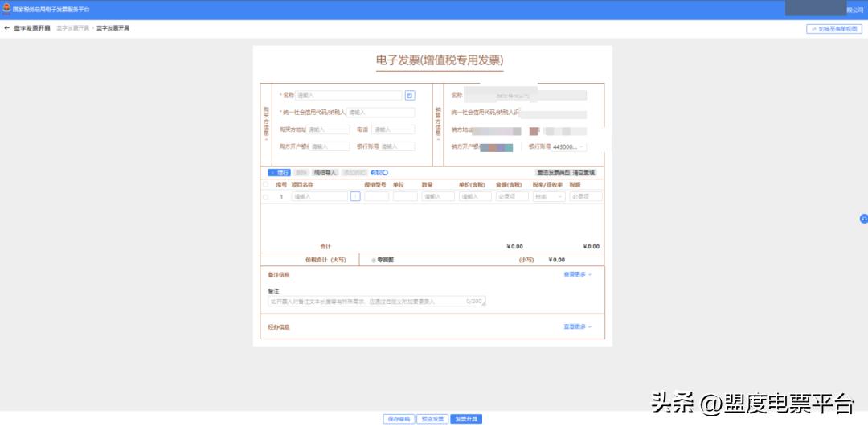Focus the 购买方地址 input
Image resolution: width=868 pixels, height=427 pixels.
[328, 129]
